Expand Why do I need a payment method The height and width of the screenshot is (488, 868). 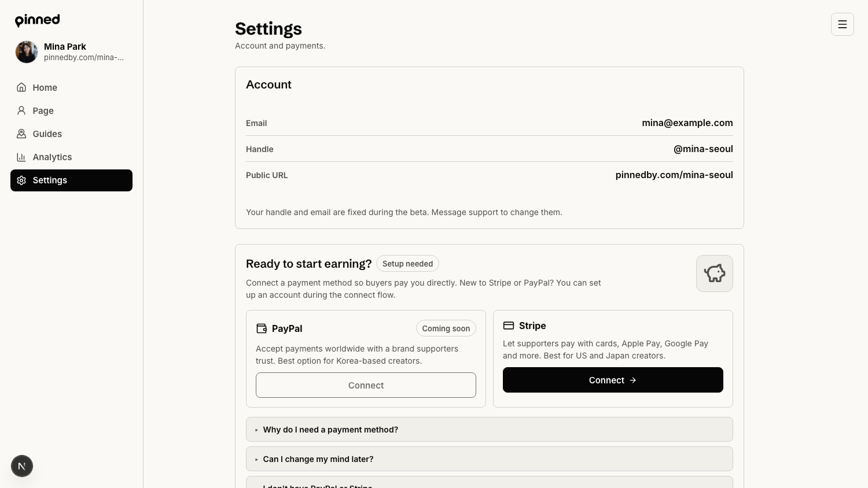coord(490,430)
